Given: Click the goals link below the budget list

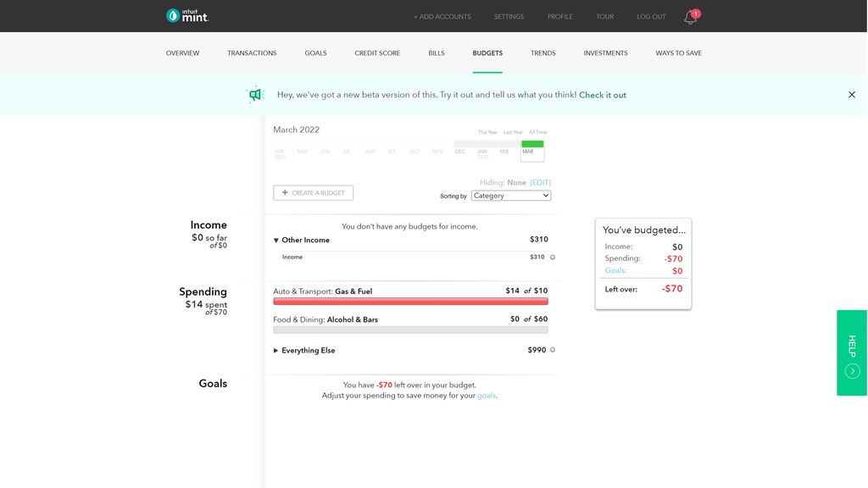Looking at the screenshot, I should (x=486, y=395).
